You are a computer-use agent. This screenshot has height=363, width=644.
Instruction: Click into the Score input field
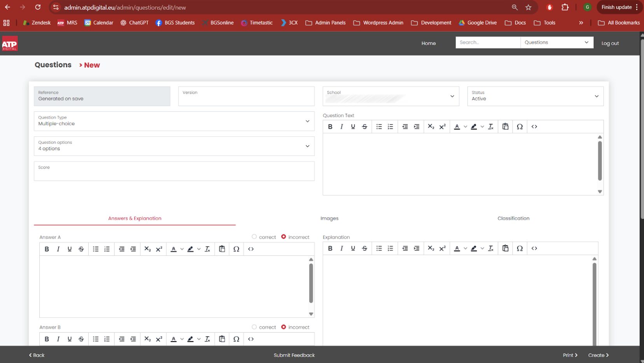(x=174, y=171)
